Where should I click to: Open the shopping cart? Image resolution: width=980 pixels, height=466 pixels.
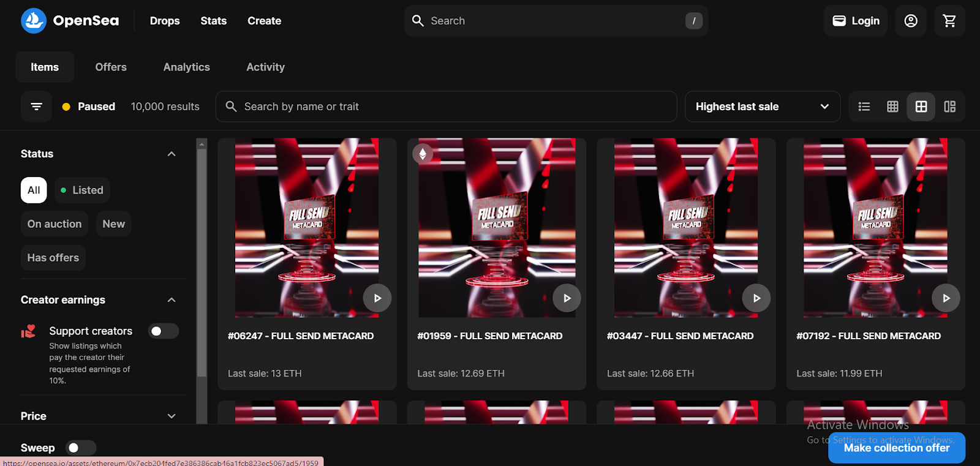click(949, 21)
